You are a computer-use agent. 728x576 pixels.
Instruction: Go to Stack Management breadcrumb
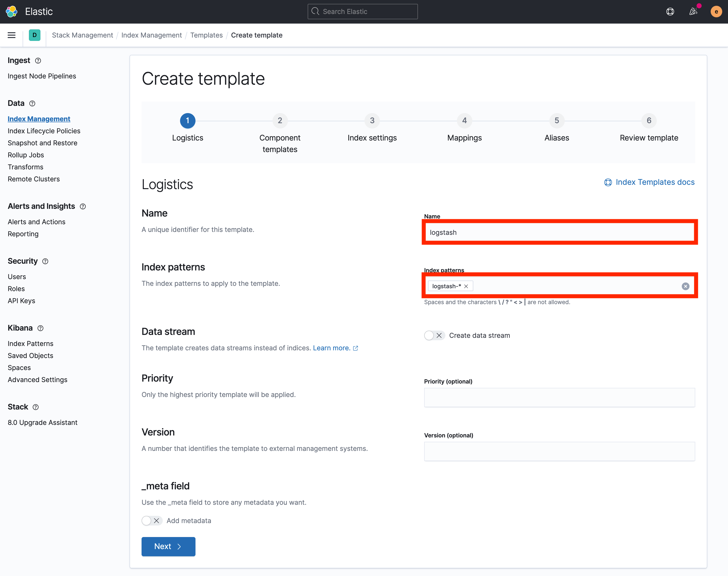click(x=82, y=35)
